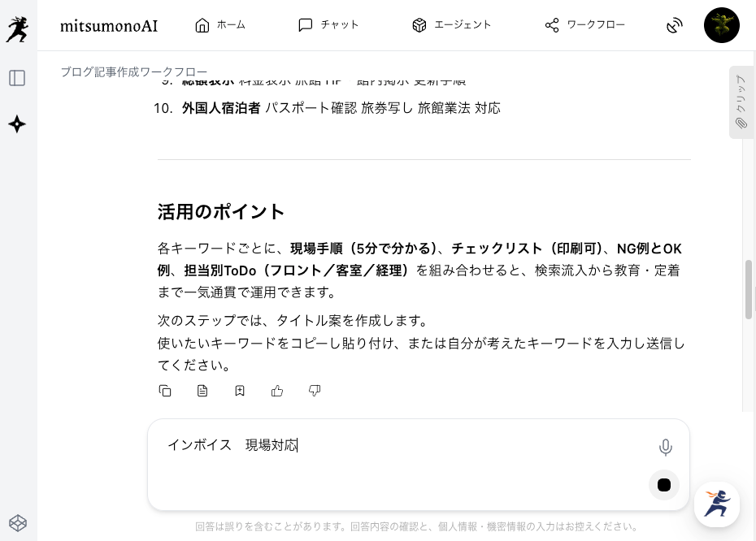Viewport: 756px width, 541px height.
Task: Open the ホーム (Home) nav tab
Action: click(x=220, y=25)
